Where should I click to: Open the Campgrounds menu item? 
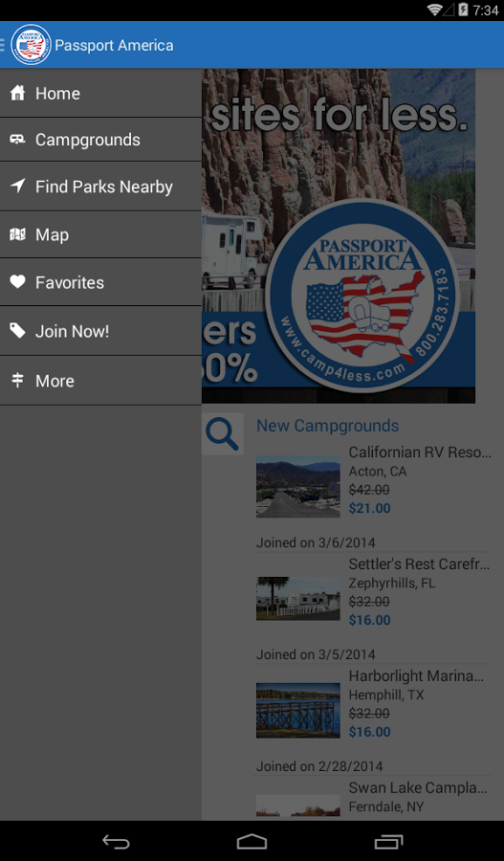[100, 140]
